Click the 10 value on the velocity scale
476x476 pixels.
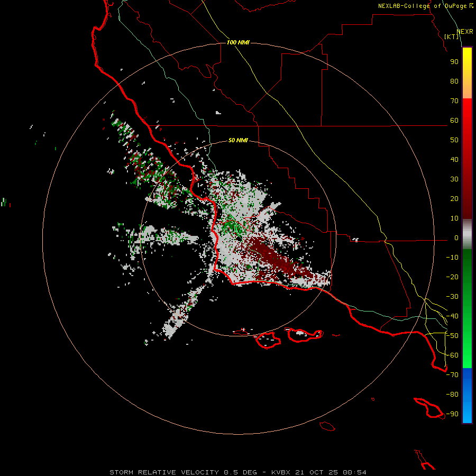coord(454,218)
